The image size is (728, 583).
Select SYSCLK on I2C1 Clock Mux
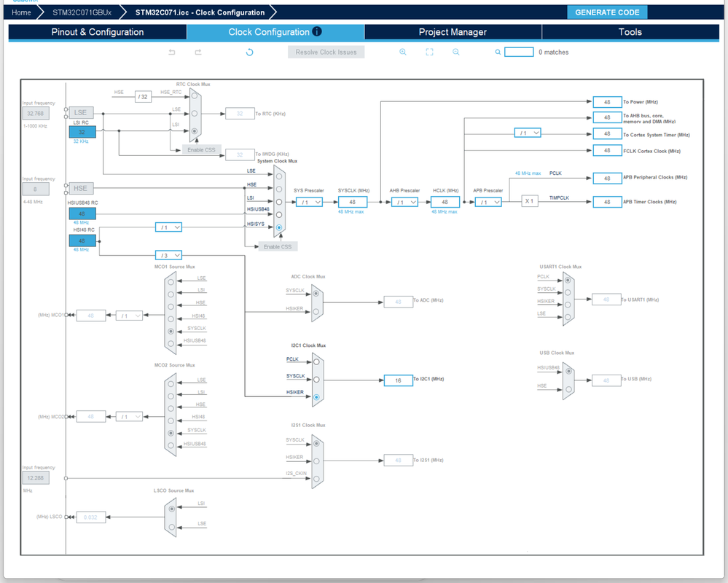(316, 380)
